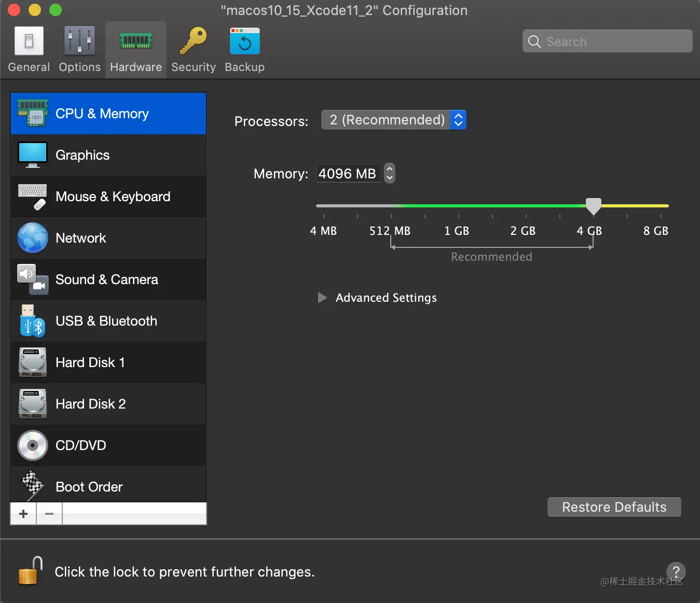Click the 512 MB slider label

click(390, 231)
